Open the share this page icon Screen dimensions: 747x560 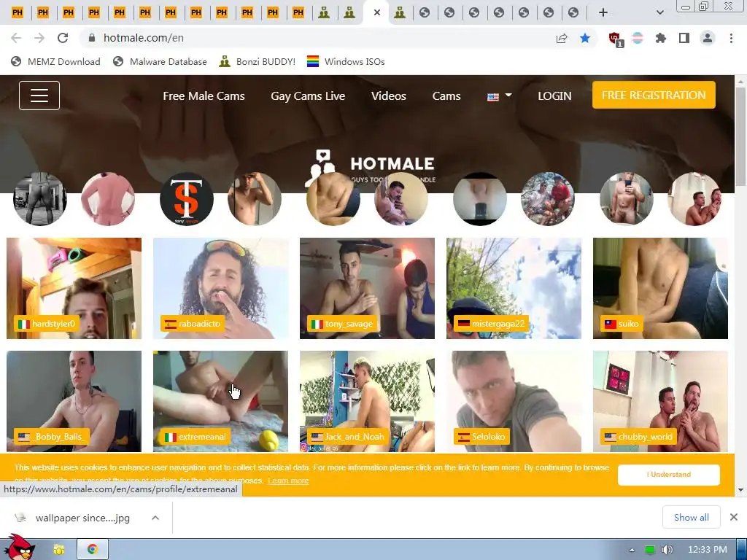(x=562, y=38)
